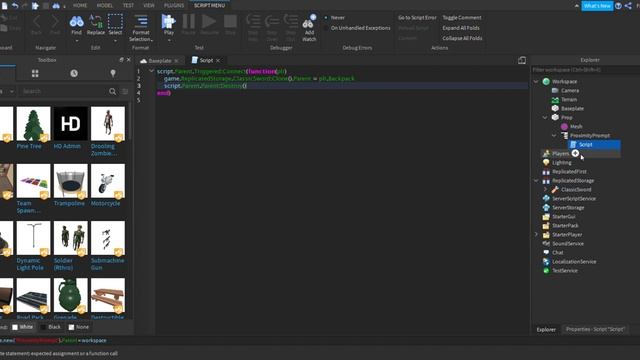Click Expand All Folds action

click(461, 28)
